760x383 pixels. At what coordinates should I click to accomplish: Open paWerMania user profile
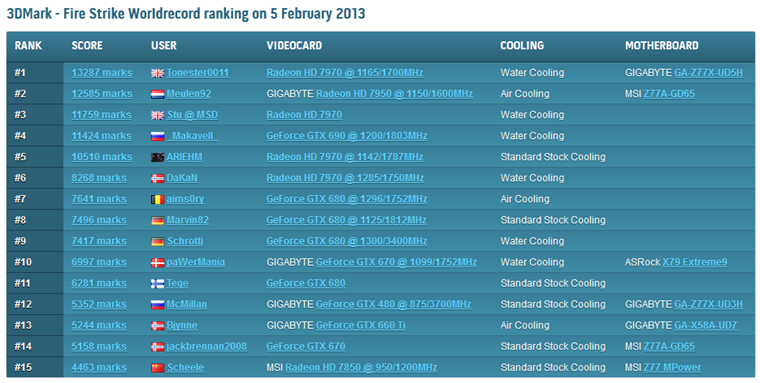[x=196, y=262]
